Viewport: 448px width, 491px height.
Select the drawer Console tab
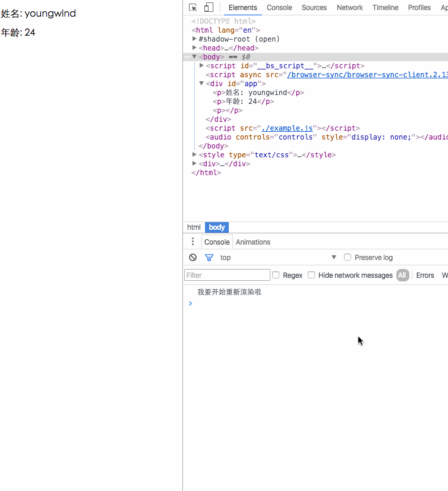[x=217, y=242]
